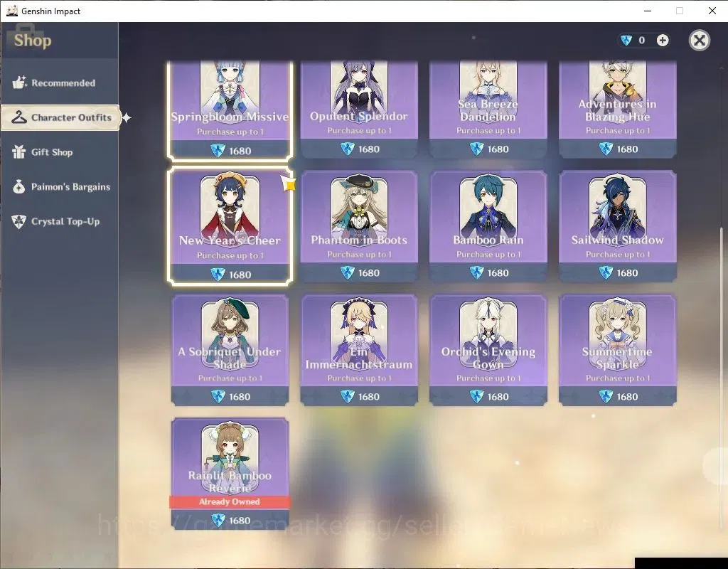The width and height of the screenshot is (728, 569).
Task: Select the Sea Breeze Dandelion outfit
Action: [x=488, y=109]
